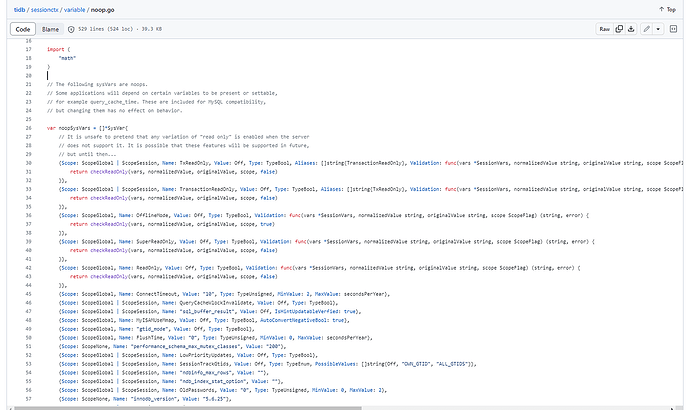Click the ConnectTimeout name on line 45

(156, 294)
